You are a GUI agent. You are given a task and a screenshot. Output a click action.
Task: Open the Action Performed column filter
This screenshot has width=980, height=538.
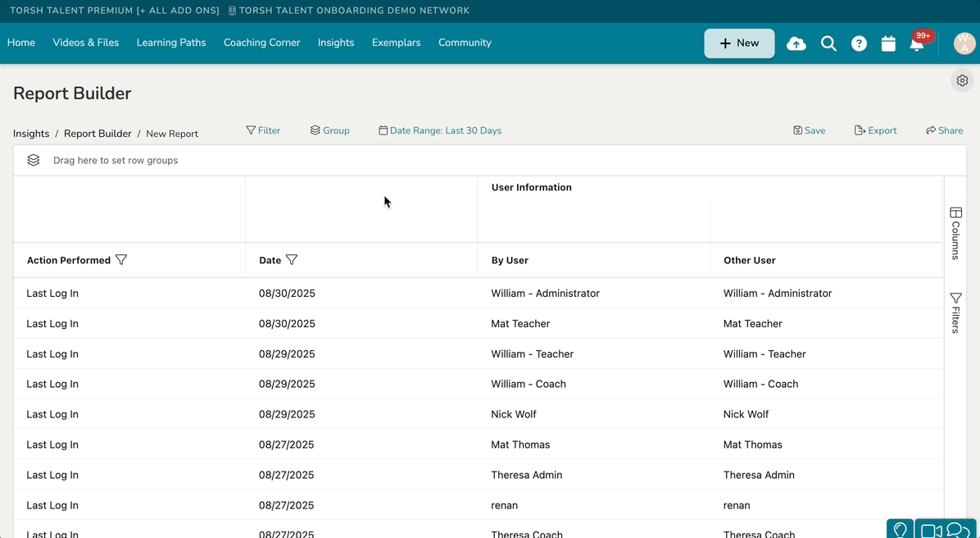(121, 260)
